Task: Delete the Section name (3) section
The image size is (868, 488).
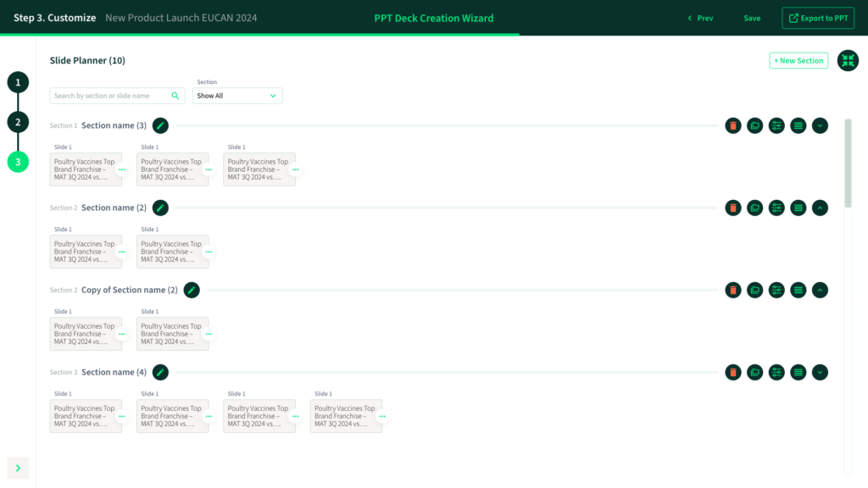Action: [733, 125]
